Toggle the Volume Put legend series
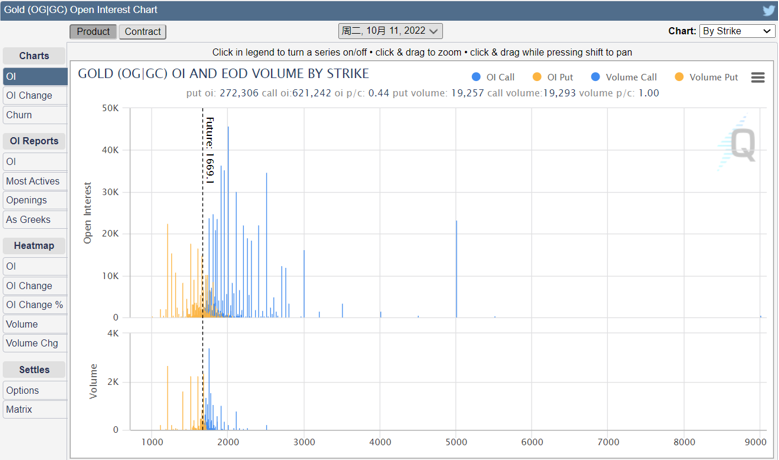Viewport: 779px width, 460px height. point(706,77)
